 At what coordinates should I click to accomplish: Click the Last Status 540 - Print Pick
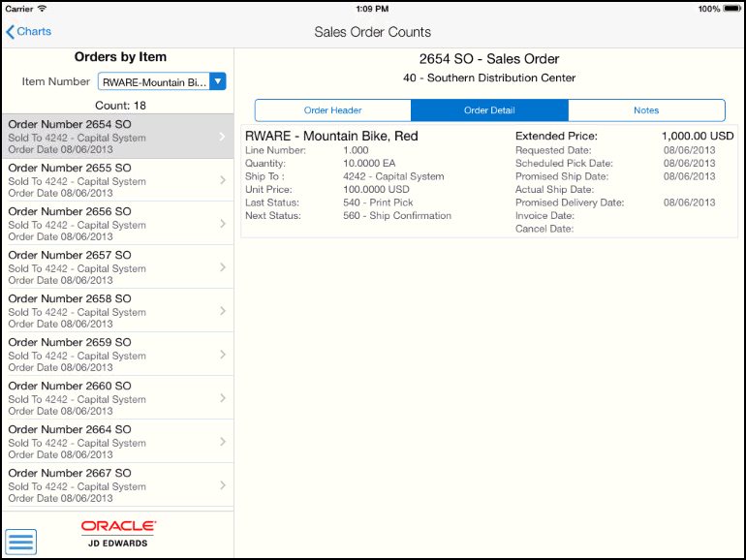point(378,202)
